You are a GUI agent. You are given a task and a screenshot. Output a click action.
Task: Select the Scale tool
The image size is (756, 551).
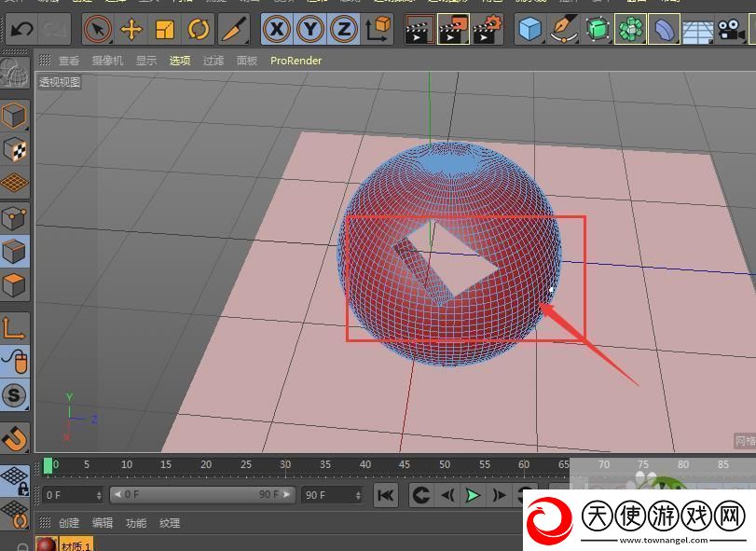pyautogui.click(x=165, y=30)
